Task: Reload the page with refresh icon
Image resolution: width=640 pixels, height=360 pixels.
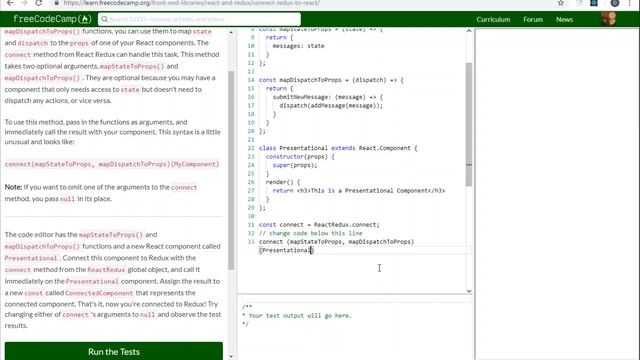Action: click(38, 3)
